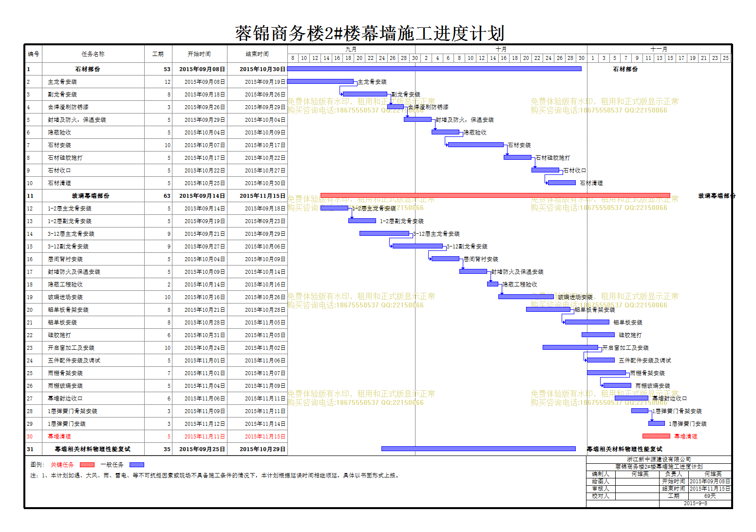The width and height of the screenshot is (756, 532).
Task: Click 封堵及防火，保温安装 in the task name column
Action: pyautogui.click(x=77, y=120)
